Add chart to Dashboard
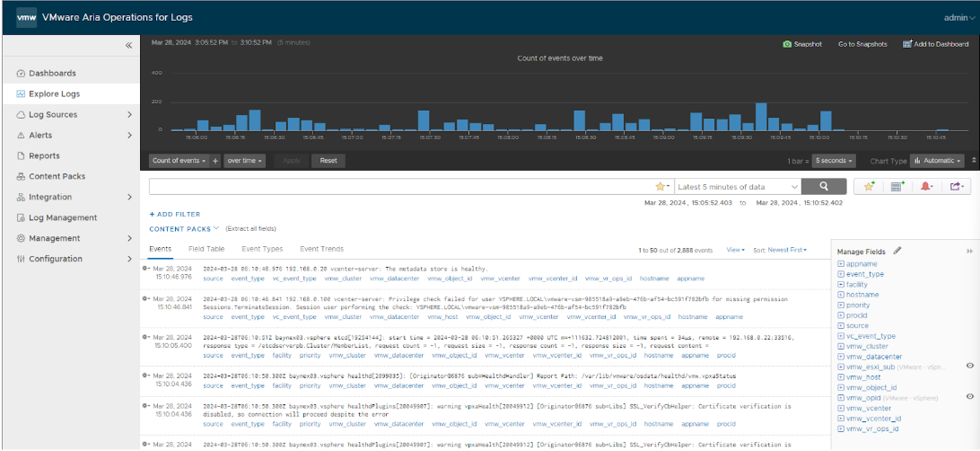The image size is (980, 451). [935, 44]
